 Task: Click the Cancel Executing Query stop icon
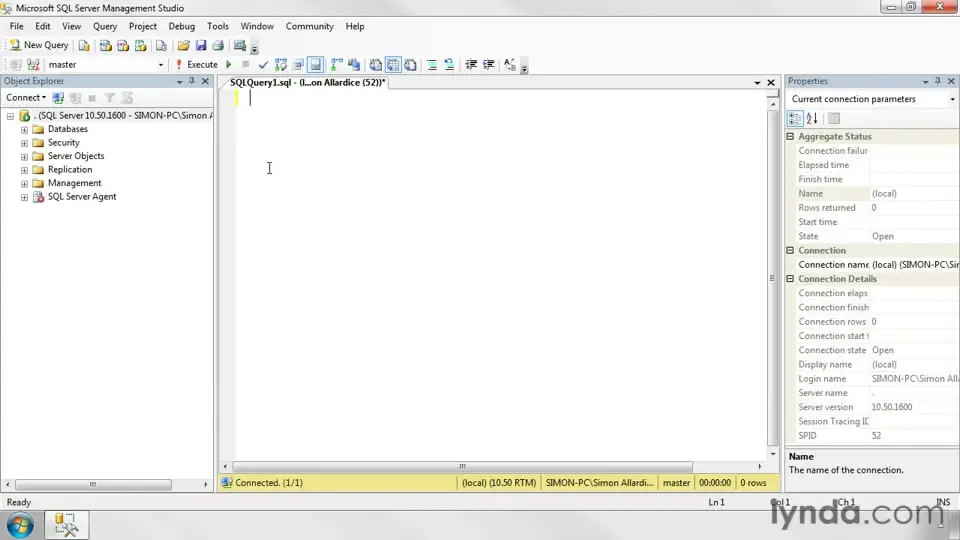coord(246,64)
